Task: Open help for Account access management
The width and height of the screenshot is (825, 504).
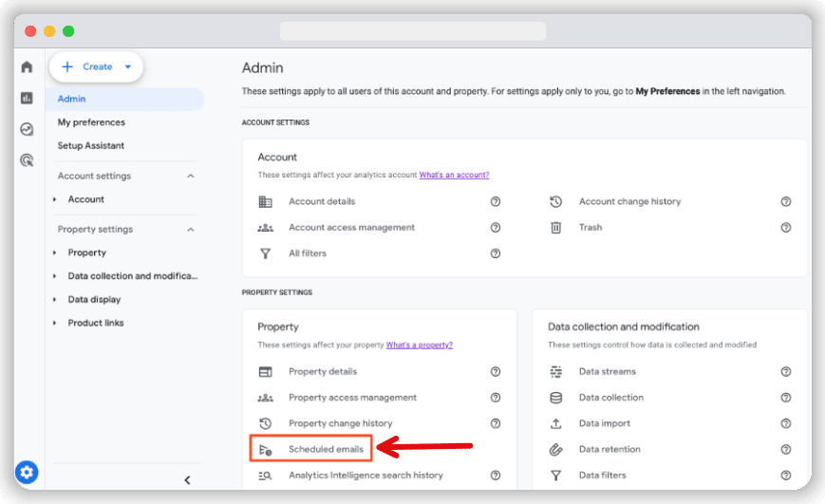Action: (x=496, y=227)
